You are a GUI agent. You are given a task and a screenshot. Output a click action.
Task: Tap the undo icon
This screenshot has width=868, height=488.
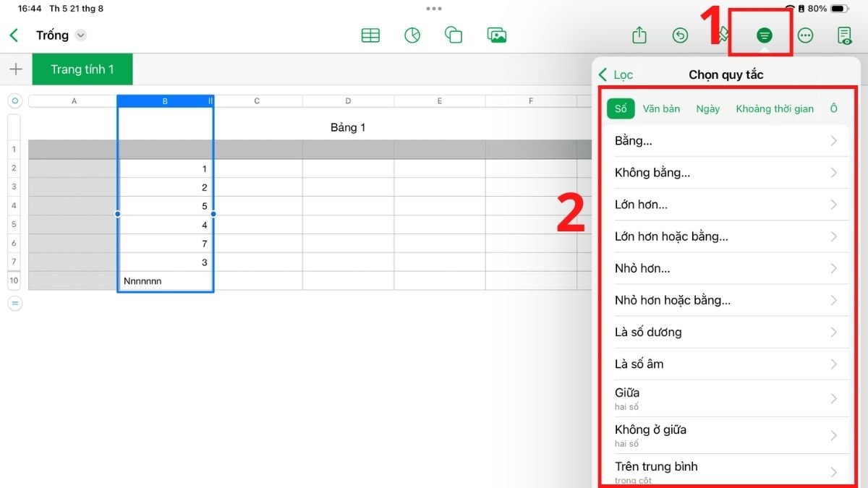(x=680, y=35)
